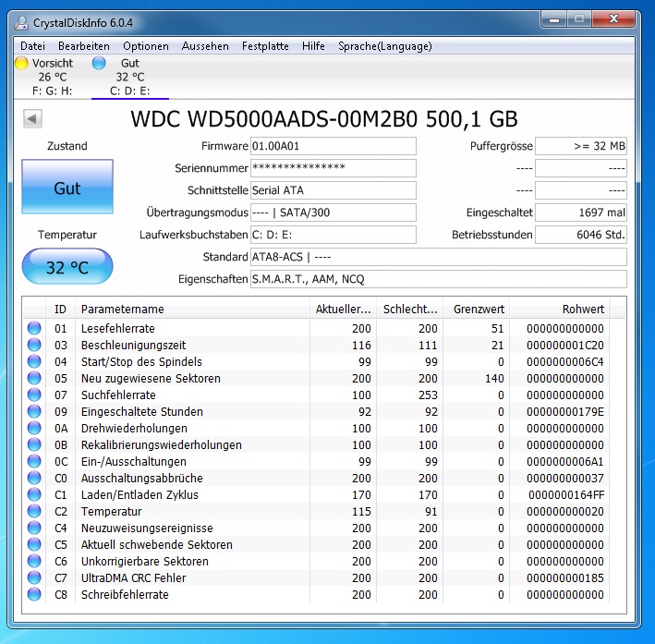Click status orb for Eingeschaltete Stunden row

pyautogui.click(x=34, y=411)
